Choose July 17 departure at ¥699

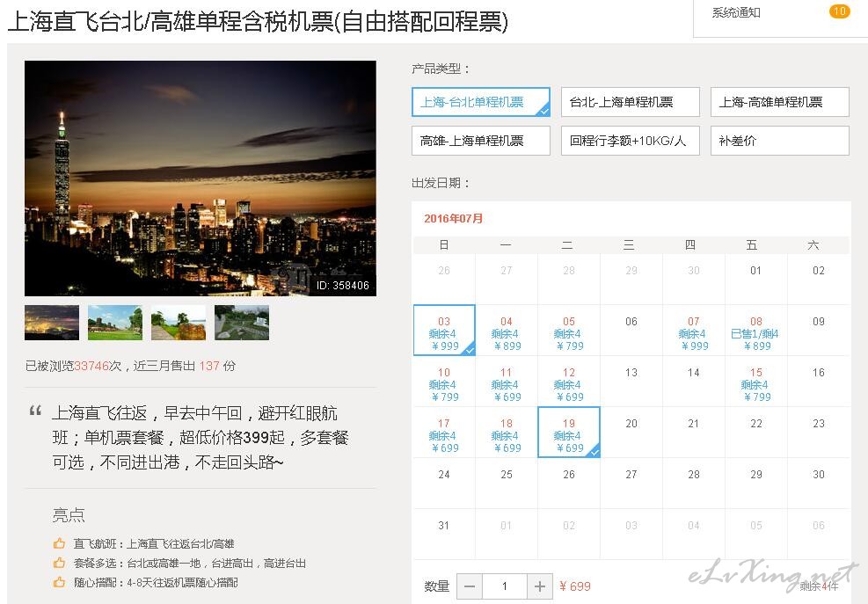(444, 432)
